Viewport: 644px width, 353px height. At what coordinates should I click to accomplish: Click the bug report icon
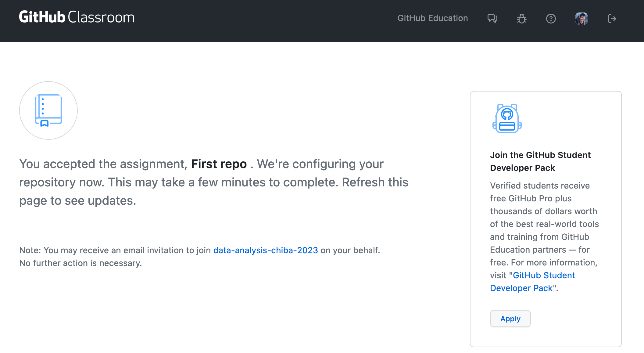coord(521,19)
